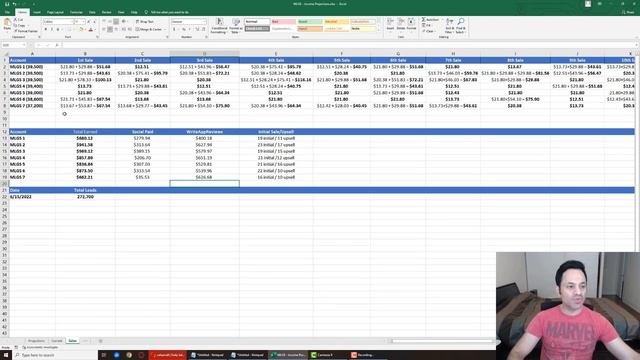Click the Insert cells icon
The width and height of the screenshot is (640, 360).
[x=390, y=24]
